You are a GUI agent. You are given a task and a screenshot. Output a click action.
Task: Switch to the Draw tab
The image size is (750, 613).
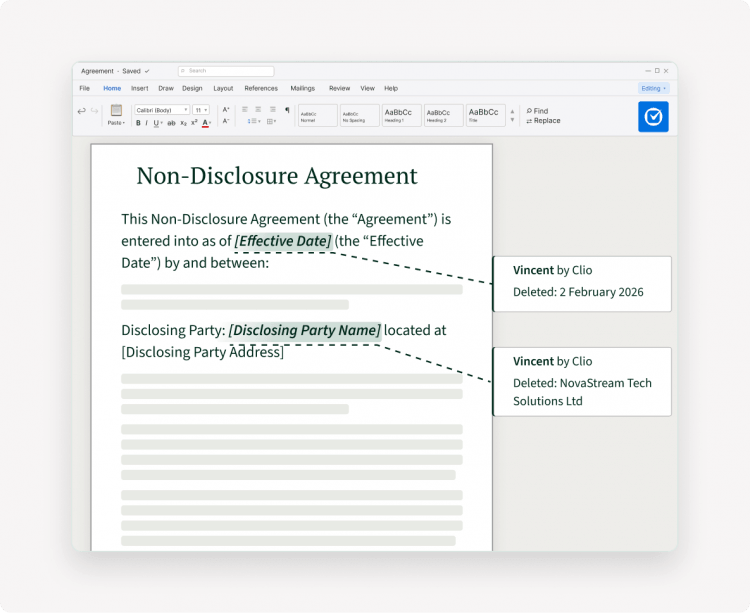(166, 88)
